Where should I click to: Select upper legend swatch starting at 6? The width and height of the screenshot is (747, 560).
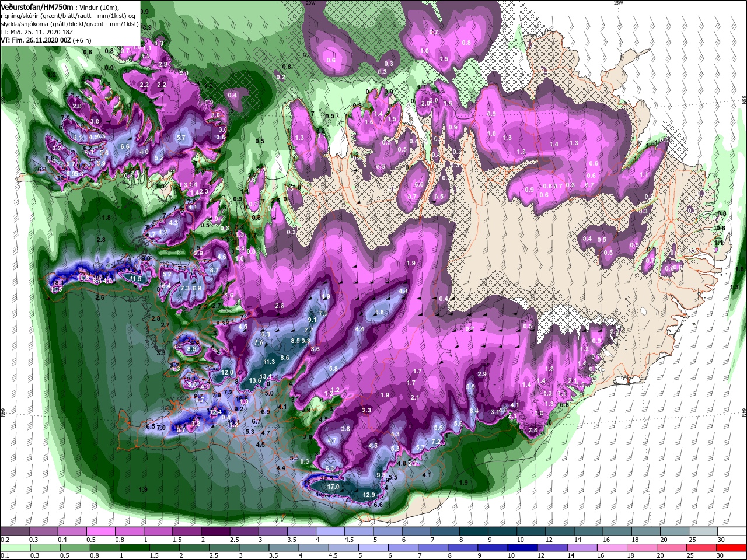(417, 531)
